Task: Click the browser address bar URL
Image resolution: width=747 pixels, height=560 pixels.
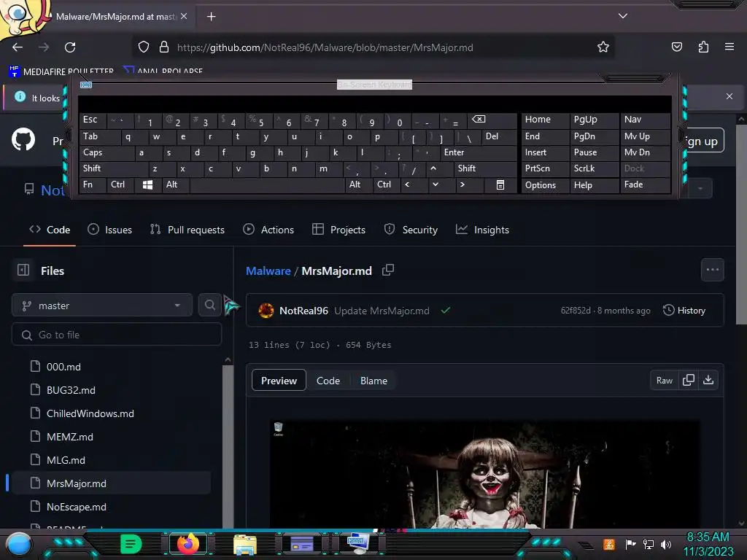Action: (x=325, y=47)
